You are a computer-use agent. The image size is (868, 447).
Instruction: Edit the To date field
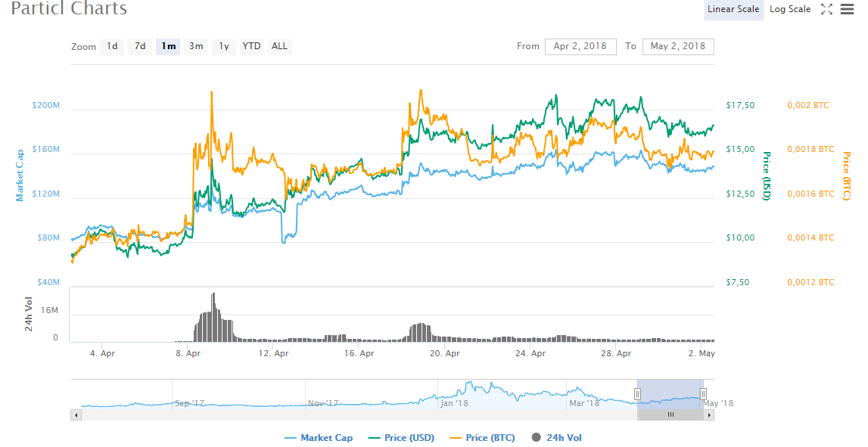678,46
